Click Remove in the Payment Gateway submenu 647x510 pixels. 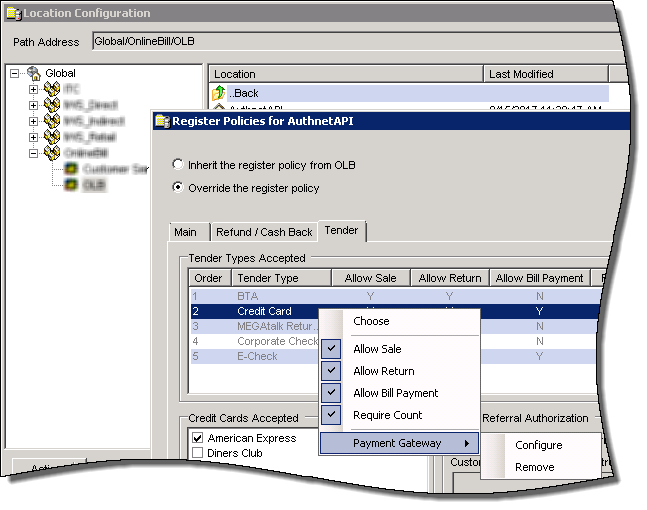click(534, 467)
